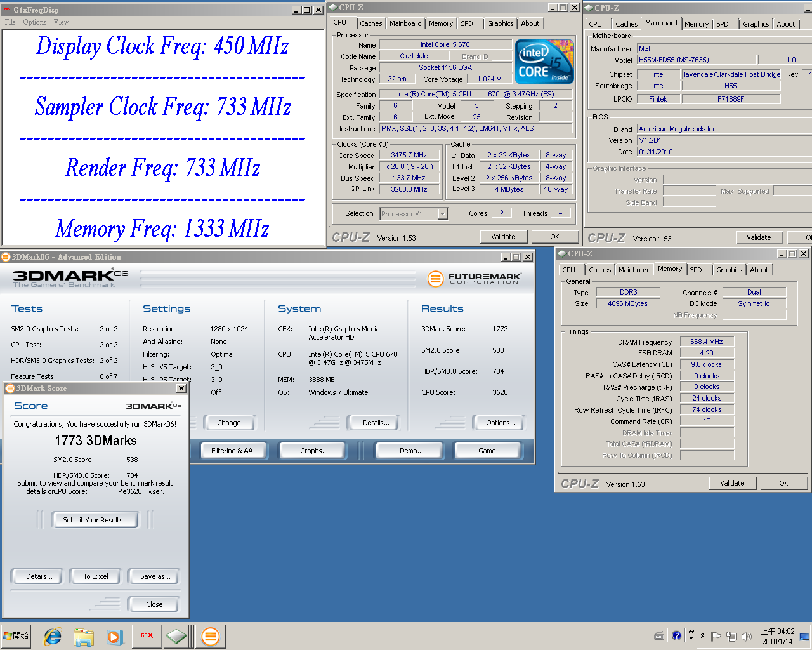812x650 pixels.
Task: Switch to SPD tab in CPU-Z processor window
Action: pos(467,23)
